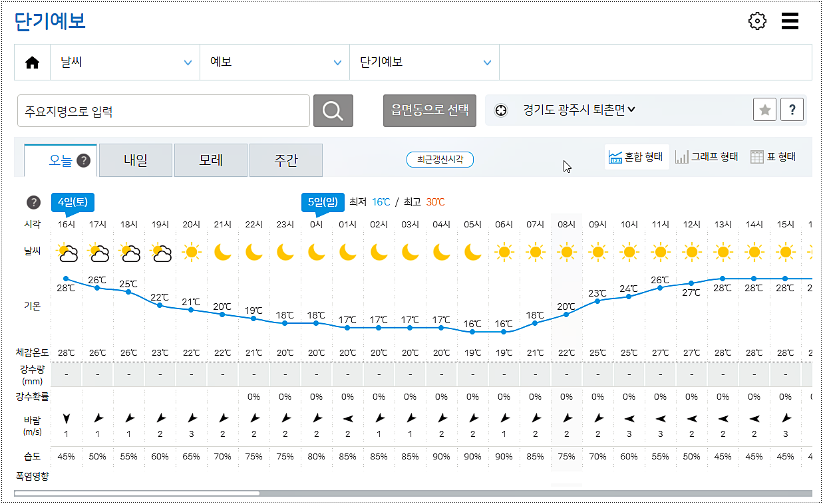Click sunny icon at 20시
This screenshot has width=823, height=504.
192,252
